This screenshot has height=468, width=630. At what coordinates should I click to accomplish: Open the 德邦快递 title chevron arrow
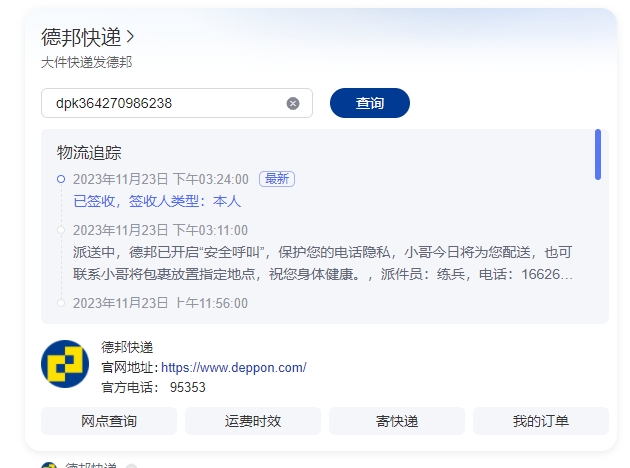pyautogui.click(x=130, y=37)
